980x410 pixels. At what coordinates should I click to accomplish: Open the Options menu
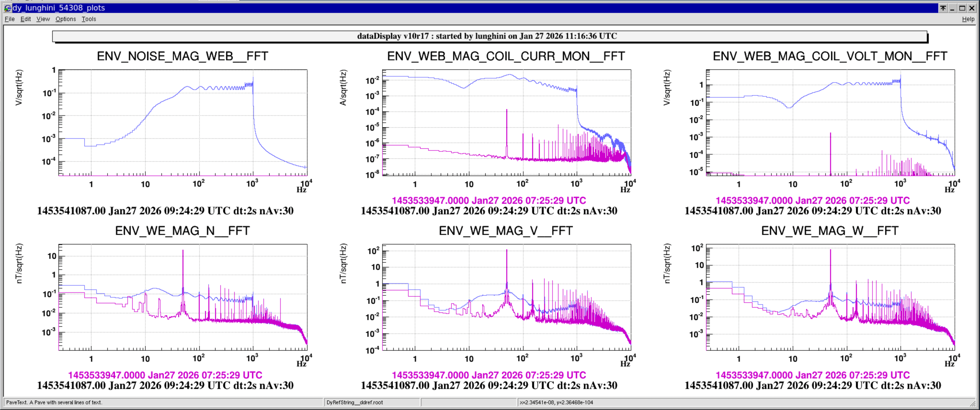tap(65, 19)
